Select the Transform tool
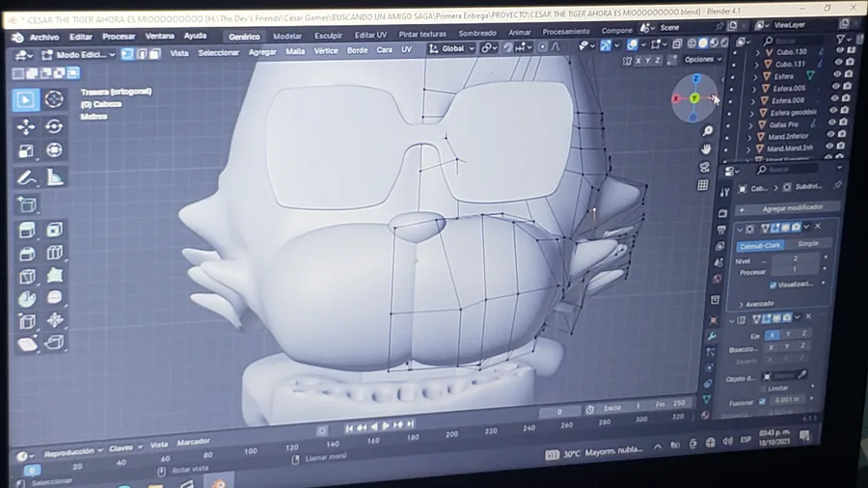 pyautogui.click(x=54, y=149)
